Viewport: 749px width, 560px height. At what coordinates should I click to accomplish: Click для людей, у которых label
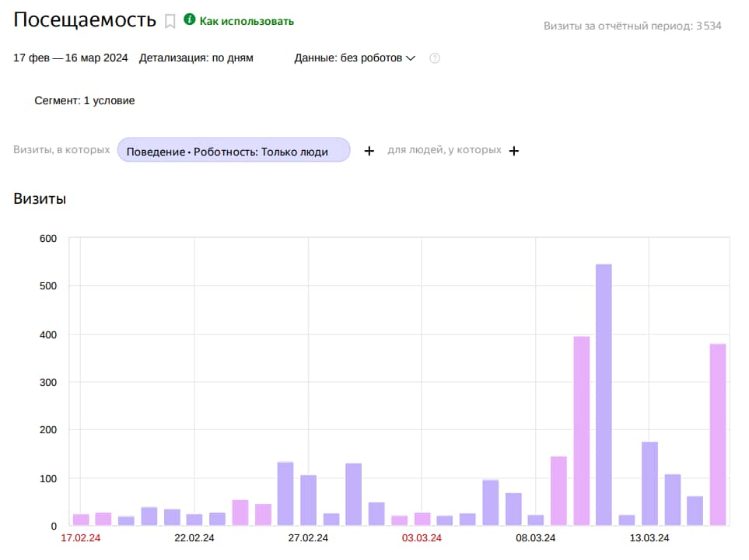pyautogui.click(x=444, y=149)
